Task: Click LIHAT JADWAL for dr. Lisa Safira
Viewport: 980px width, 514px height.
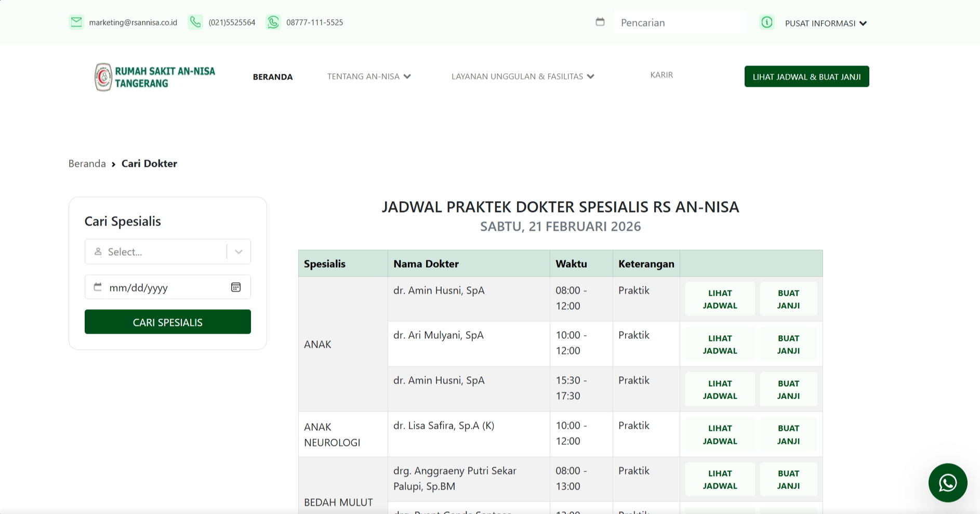Action: (719, 434)
